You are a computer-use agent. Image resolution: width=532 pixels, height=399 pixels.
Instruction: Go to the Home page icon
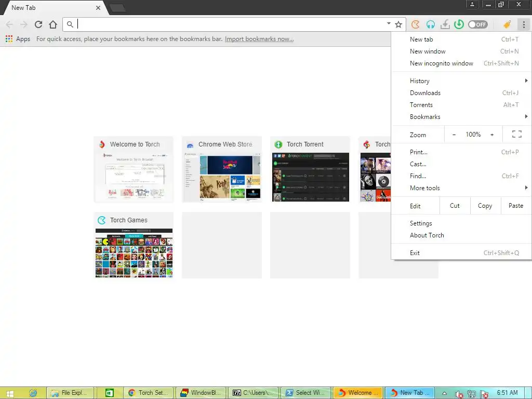(53, 24)
